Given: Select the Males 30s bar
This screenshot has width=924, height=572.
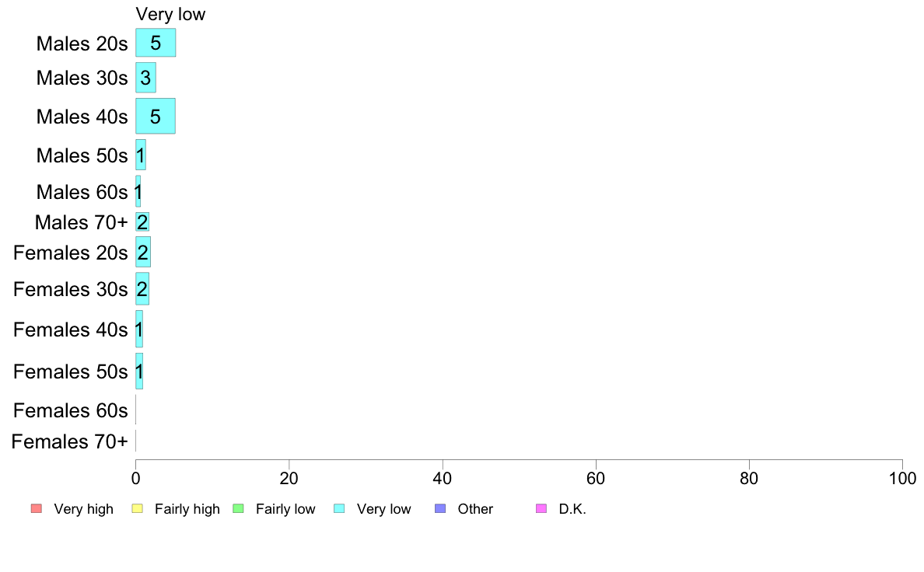Looking at the screenshot, I should click(x=145, y=78).
